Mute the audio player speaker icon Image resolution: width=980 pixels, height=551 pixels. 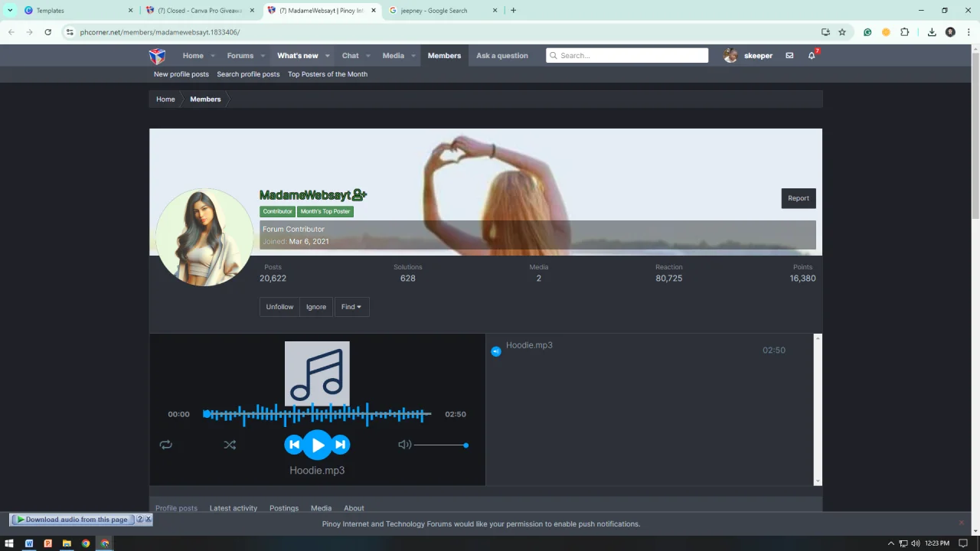[404, 445]
